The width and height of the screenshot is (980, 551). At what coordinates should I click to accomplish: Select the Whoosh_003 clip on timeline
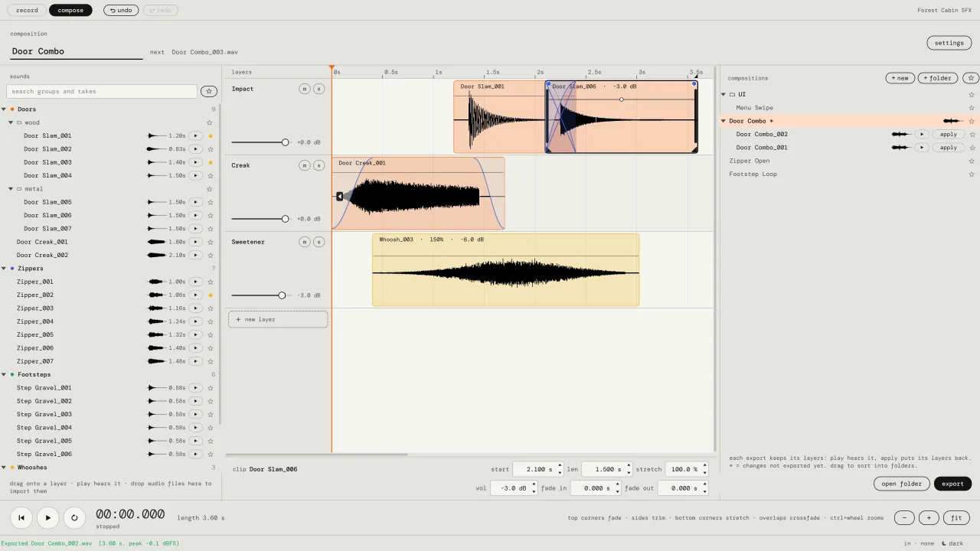tap(505, 270)
